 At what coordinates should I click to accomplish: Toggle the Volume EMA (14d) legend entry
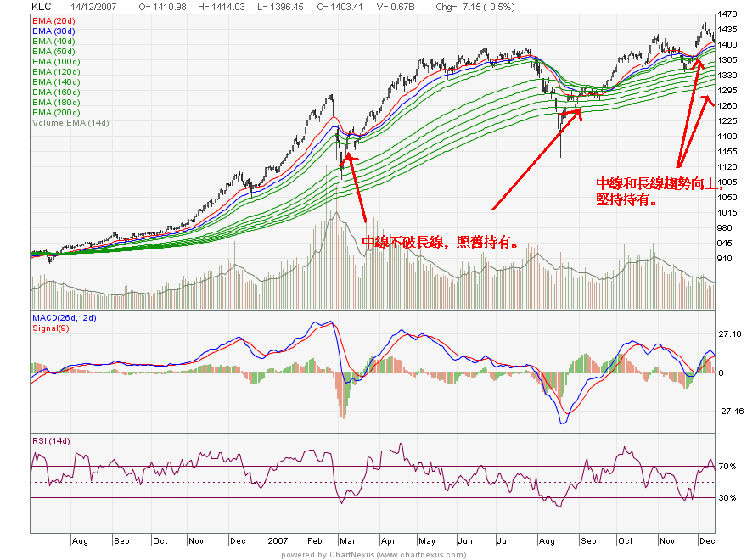point(70,123)
